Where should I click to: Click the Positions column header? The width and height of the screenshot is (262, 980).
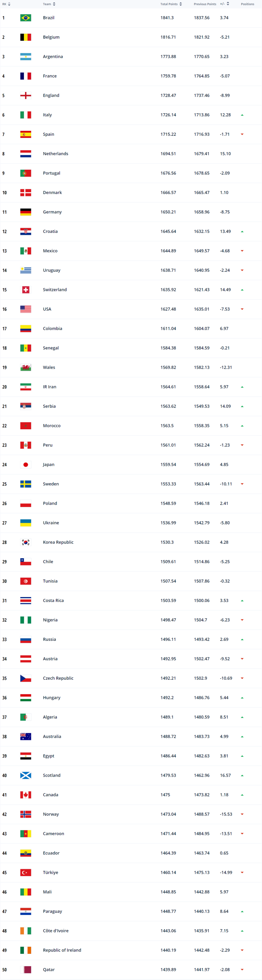tap(247, 4)
